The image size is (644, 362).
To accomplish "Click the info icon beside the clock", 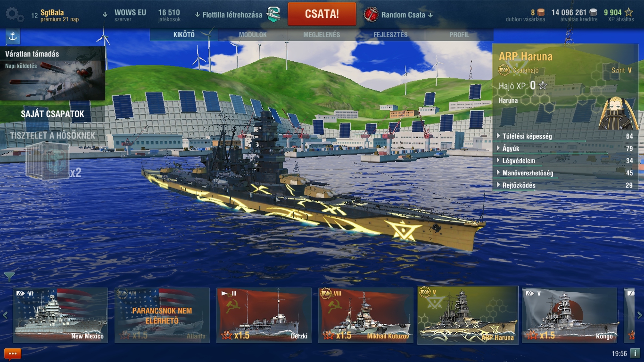I will tap(635, 353).
